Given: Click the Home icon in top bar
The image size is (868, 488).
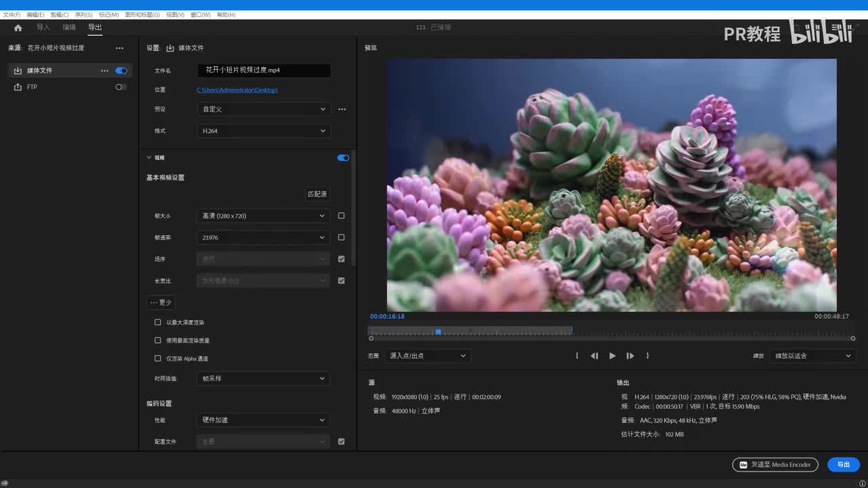Looking at the screenshot, I should click(x=18, y=28).
